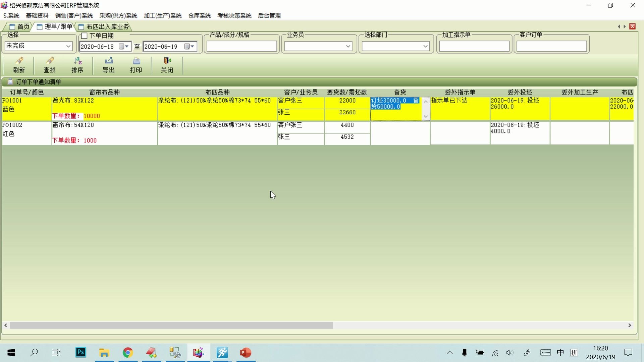Click the 客户订单 input field

click(551, 46)
